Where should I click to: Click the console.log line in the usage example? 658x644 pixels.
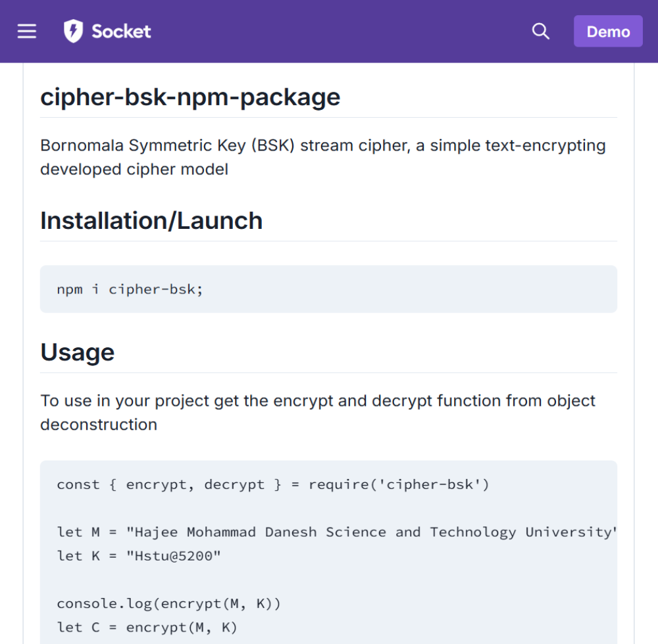[169, 603]
